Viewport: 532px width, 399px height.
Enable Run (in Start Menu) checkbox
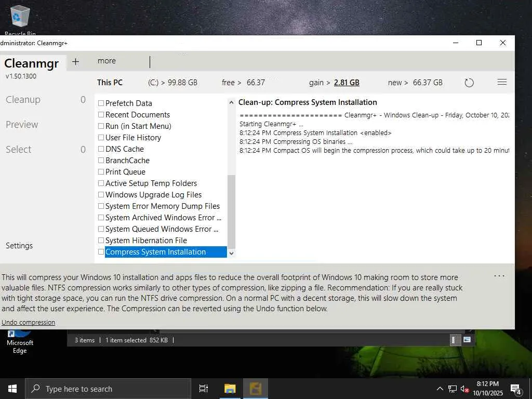(101, 126)
